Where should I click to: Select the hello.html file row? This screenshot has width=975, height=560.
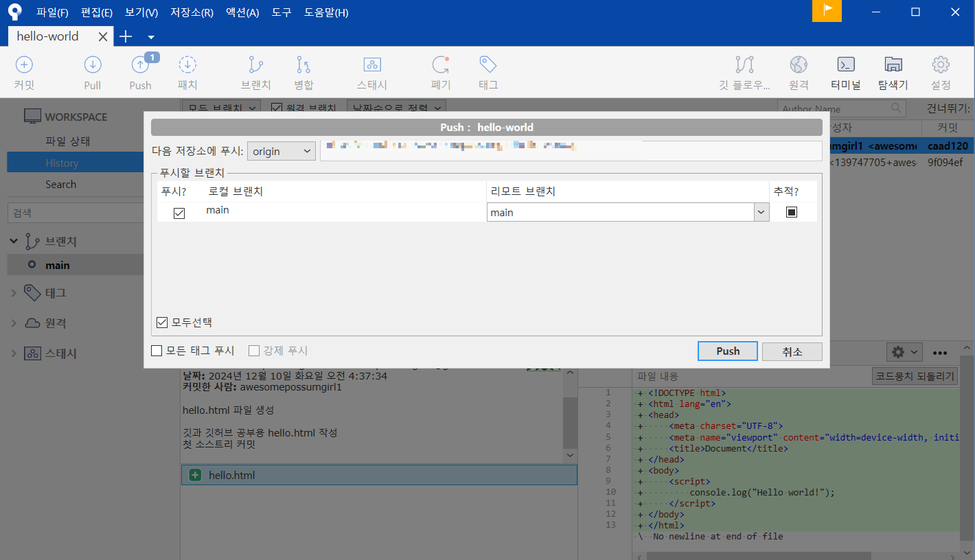tap(379, 475)
